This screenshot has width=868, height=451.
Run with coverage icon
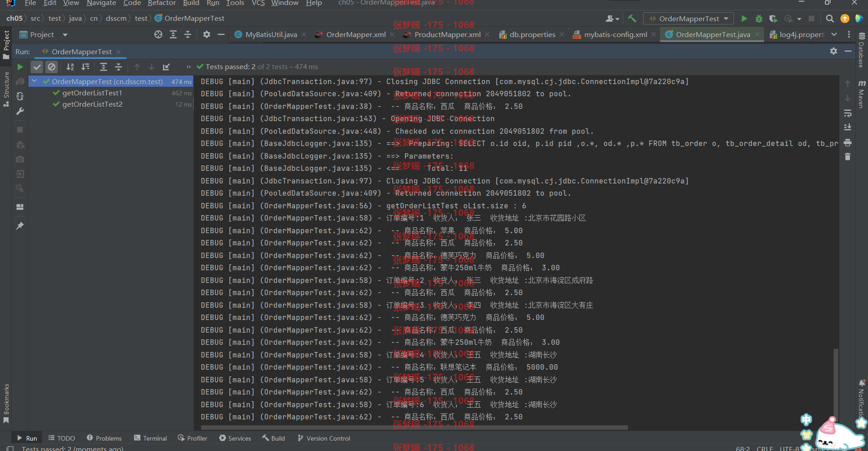point(773,19)
